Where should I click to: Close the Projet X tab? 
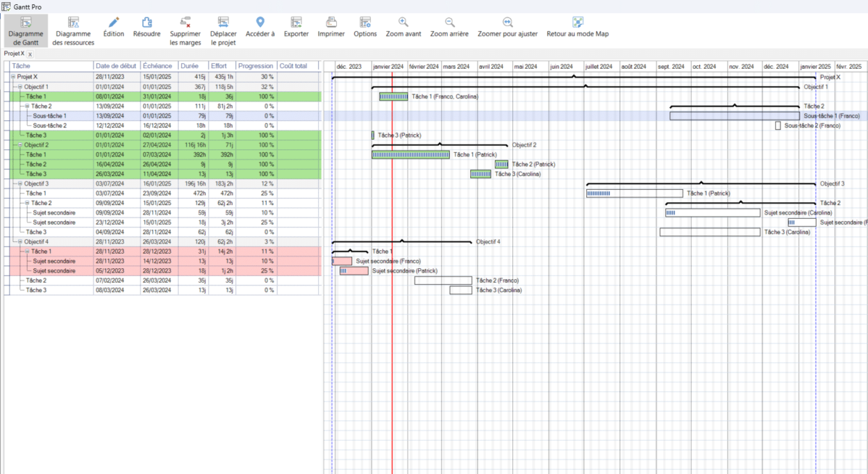click(x=30, y=54)
